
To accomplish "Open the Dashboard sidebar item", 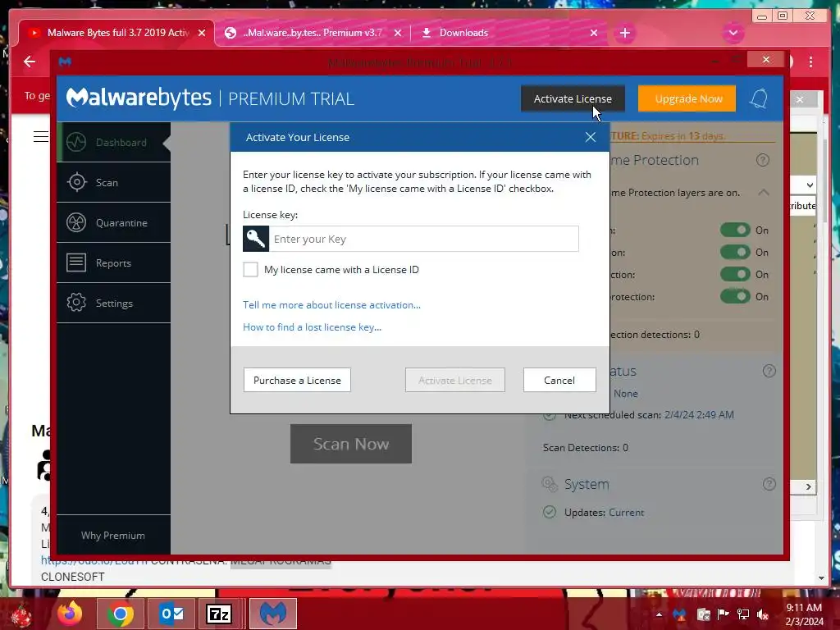I will tap(113, 143).
